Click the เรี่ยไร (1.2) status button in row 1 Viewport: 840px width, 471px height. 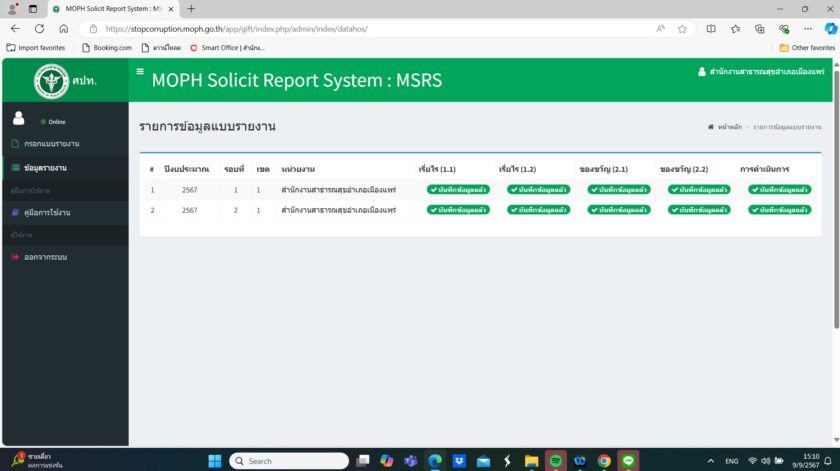tap(538, 190)
